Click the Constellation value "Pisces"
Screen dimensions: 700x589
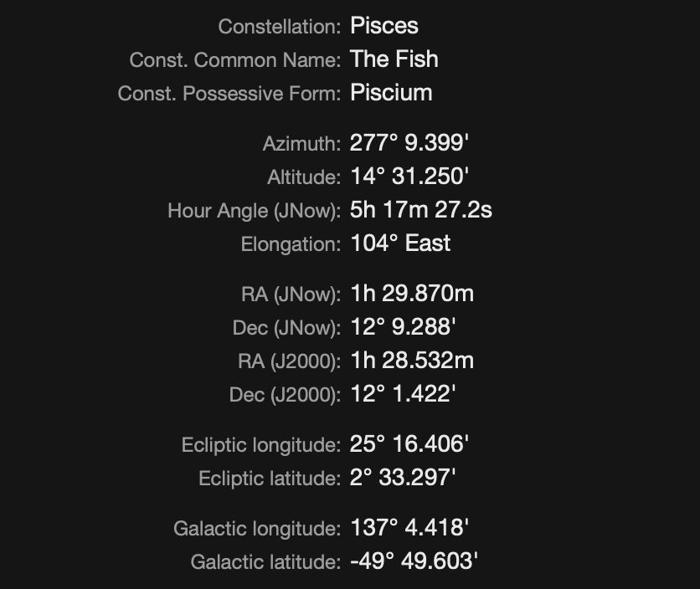point(384,26)
